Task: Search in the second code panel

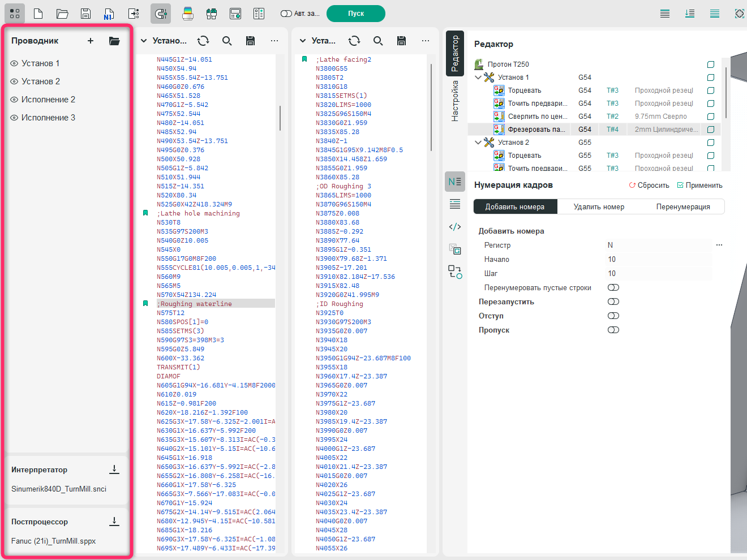Action: [x=378, y=41]
